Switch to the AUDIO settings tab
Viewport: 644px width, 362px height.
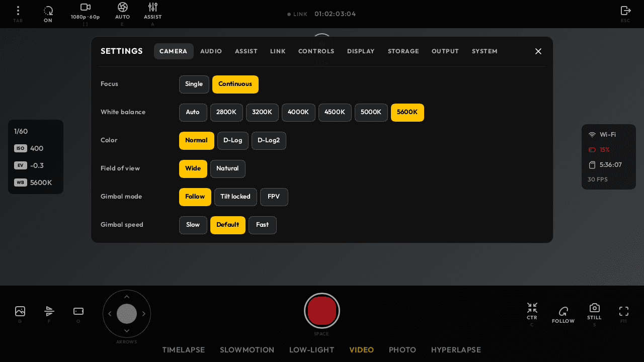pos(211,51)
